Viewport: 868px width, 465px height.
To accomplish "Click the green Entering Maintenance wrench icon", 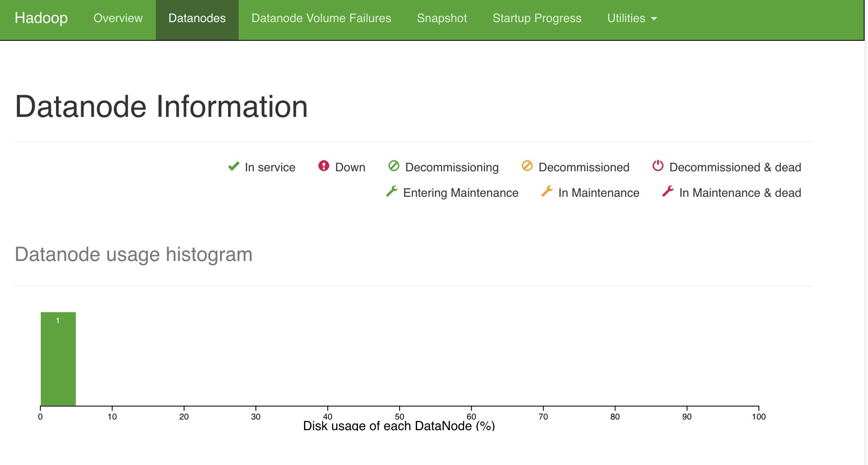I will point(392,191).
